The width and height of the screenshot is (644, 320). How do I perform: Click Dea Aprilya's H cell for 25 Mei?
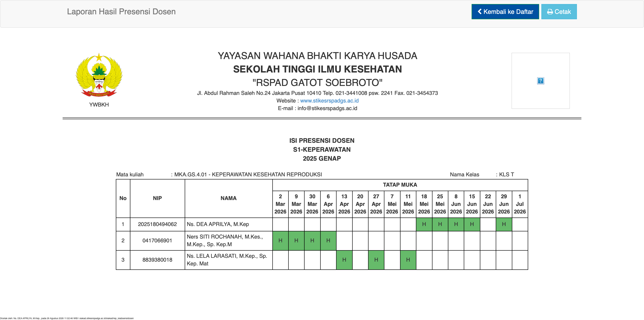pyautogui.click(x=440, y=224)
